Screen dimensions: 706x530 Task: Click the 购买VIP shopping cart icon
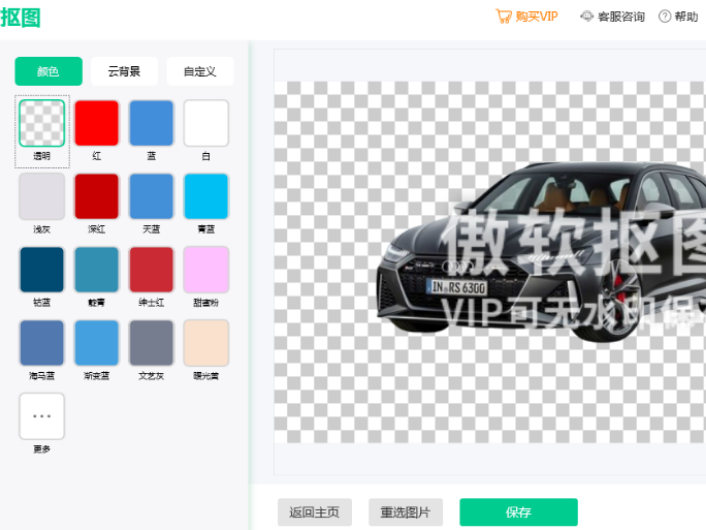coord(503,17)
